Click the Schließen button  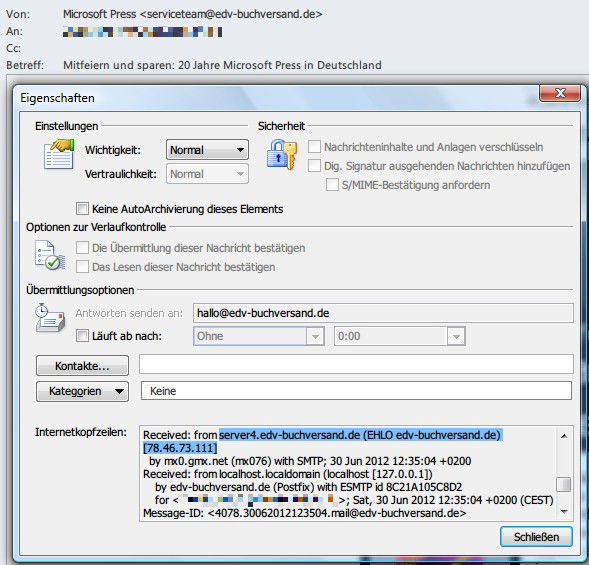(x=536, y=537)
